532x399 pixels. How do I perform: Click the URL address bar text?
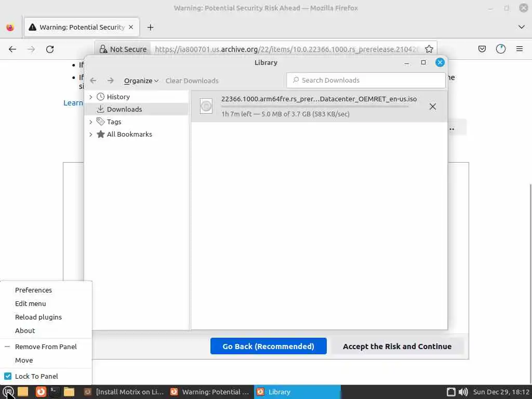[x=287, y=49]
